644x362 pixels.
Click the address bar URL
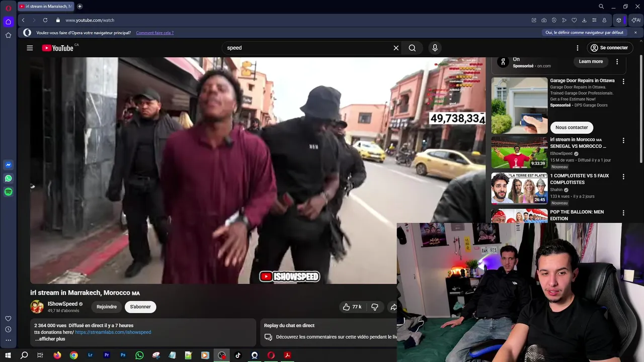coord(90,20)
